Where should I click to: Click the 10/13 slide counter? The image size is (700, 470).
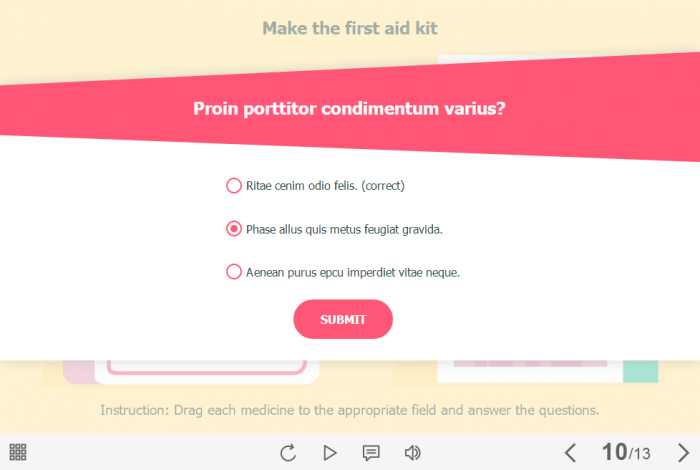[x=626, y=453]
